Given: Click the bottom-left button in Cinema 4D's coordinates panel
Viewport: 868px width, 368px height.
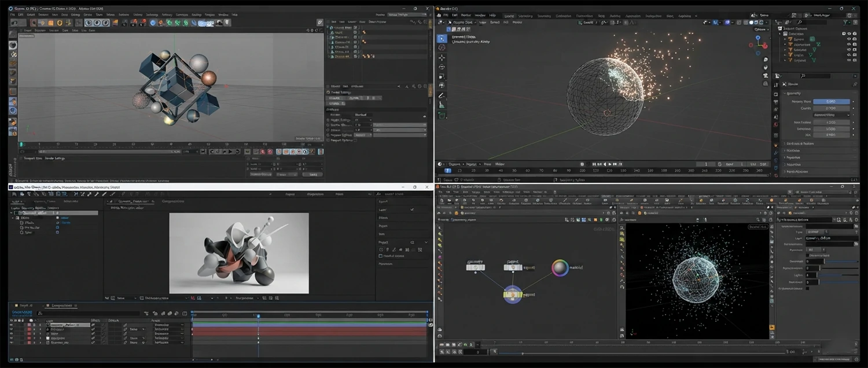Looking at the screenshot, I should tap(261, 174).
